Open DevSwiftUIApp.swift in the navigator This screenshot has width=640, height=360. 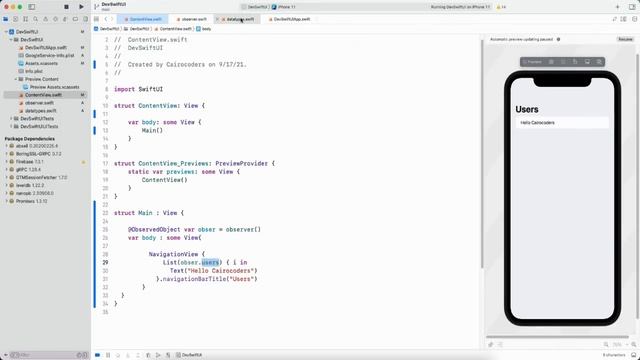tap(45, 47)
